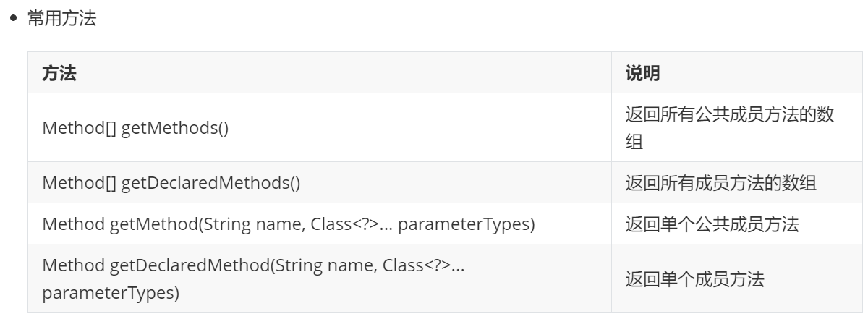Click description 返回单个成员方法
Image resolution: width=868 pixels, height=319 pixels.
pos(694,278)
